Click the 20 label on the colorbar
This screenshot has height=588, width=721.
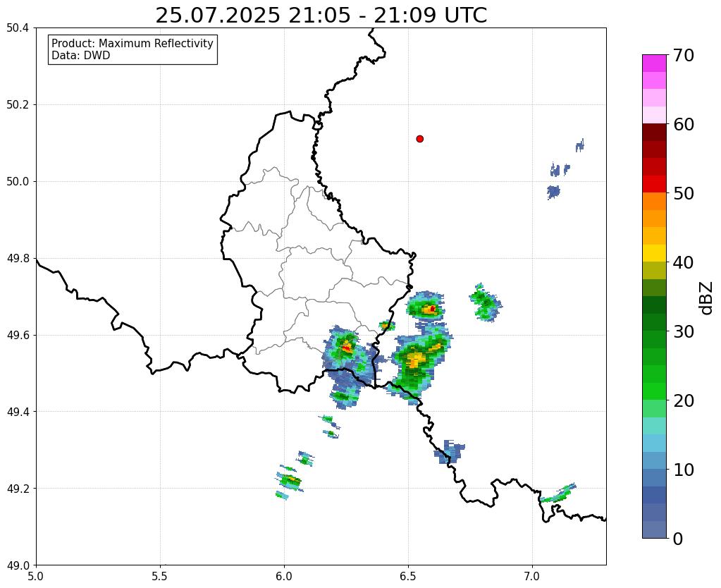click(683, 400)
